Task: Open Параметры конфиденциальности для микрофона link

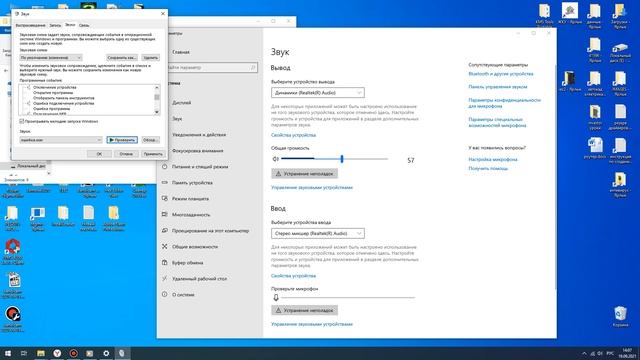Action: 504,103
